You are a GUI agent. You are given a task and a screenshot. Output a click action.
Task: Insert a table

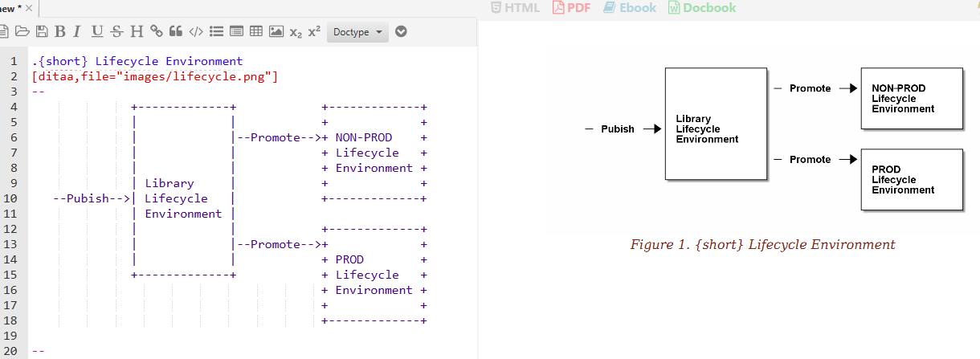256,32
